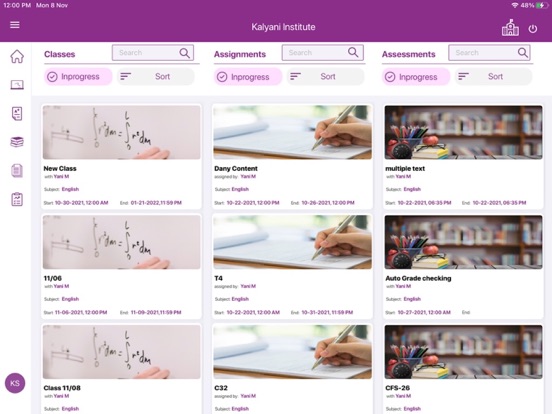This screenshot has height=414, width=552.
Task: Toggle Inprogress filter for Classes
Action: pyautogui.click(x=78, y=77)
